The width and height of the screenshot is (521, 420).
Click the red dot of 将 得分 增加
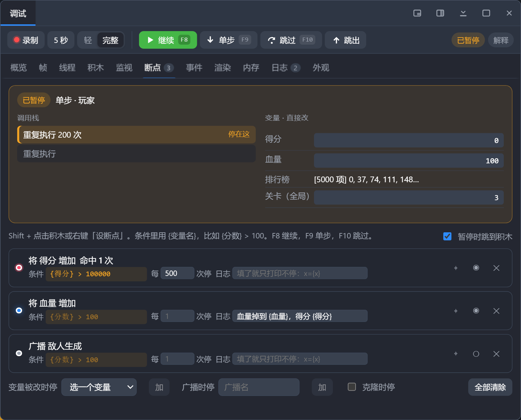point(19,268)
